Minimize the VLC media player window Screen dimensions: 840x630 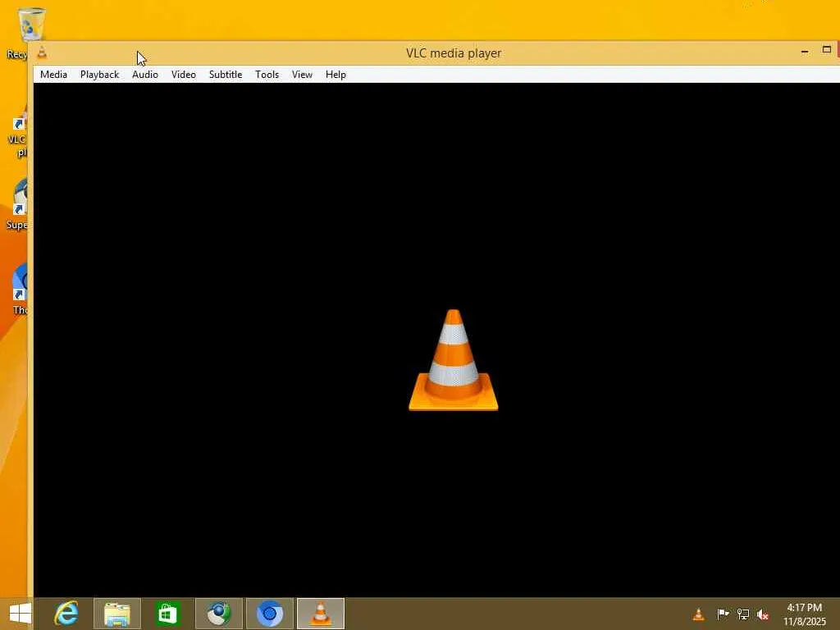pyautogui.click(x=805, y=52)
